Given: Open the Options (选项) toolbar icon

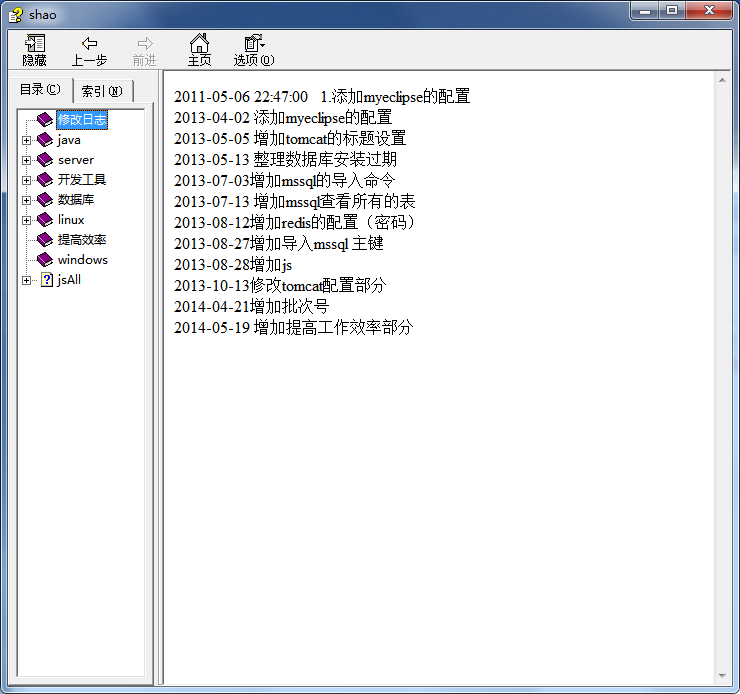Looking at the screenshot, I should [253, 43].
